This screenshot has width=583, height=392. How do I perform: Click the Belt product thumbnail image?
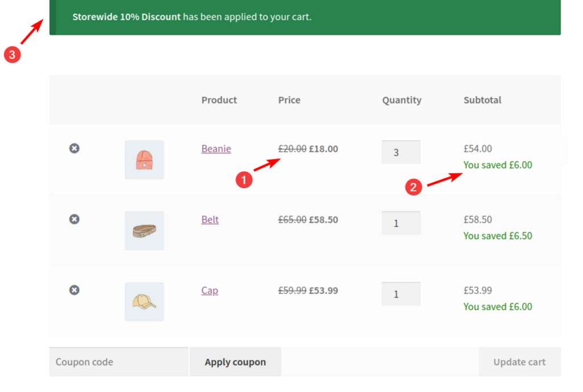pos(144,230)
